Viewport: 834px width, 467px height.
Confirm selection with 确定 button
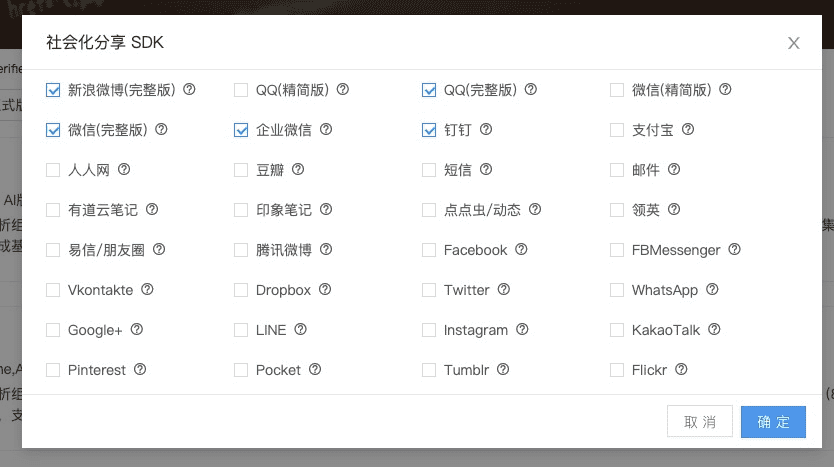click(x=773, y=422)
